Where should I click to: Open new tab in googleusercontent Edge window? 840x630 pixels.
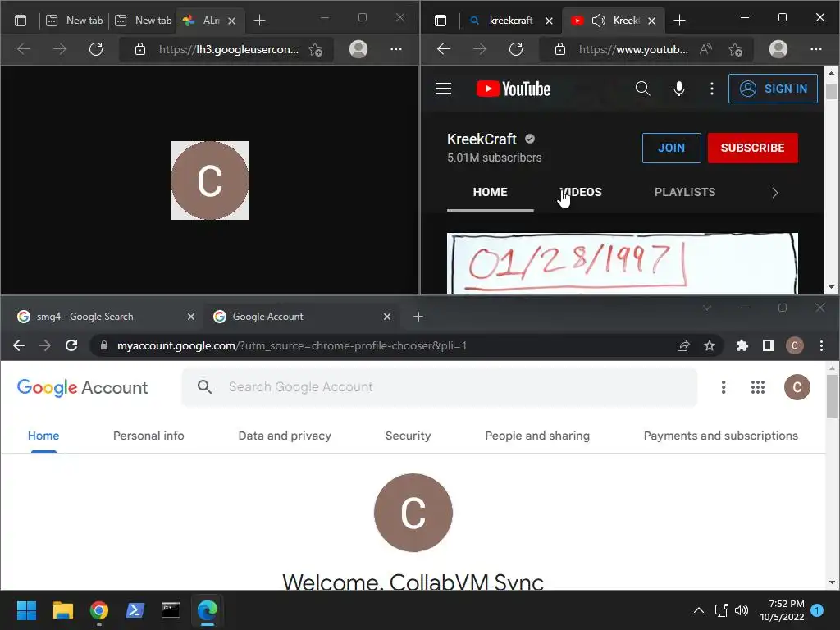[x=259, y=21]
